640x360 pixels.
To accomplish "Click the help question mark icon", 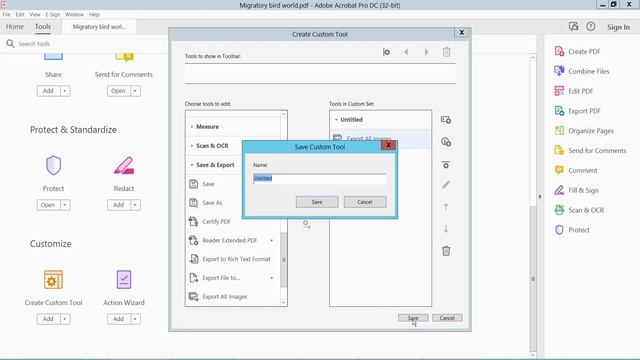I will point(590,27).
